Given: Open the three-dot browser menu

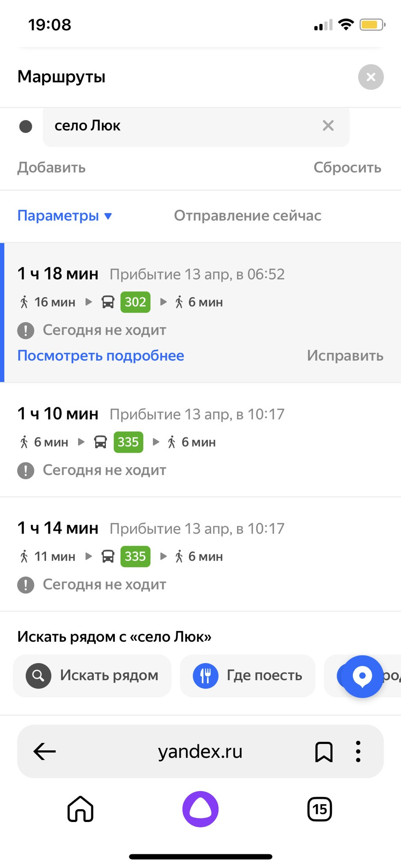Looking at the screenshot, I should (x=358, y=752).
